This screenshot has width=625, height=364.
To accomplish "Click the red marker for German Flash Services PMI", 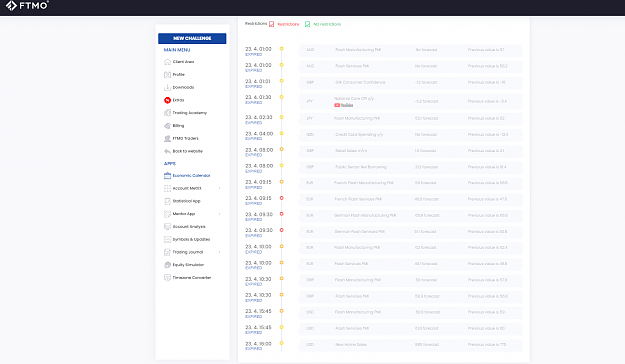I will point(281,230).
